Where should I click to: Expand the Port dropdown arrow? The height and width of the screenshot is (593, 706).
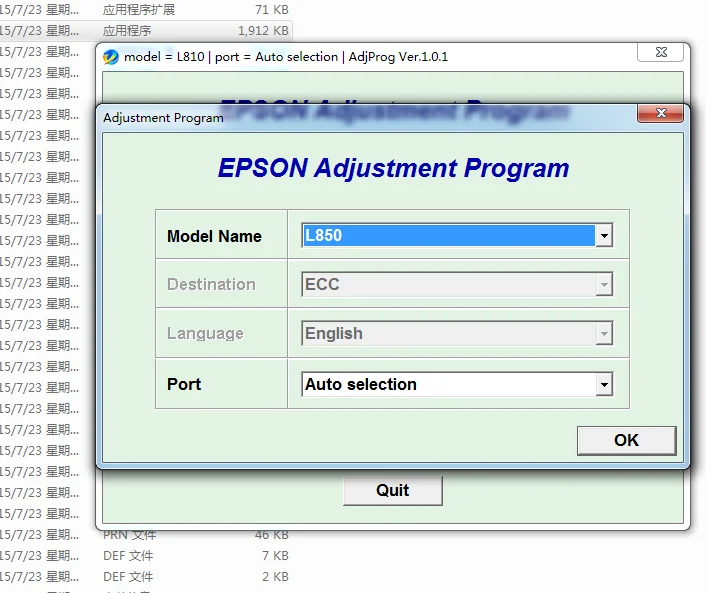[604, 385]
